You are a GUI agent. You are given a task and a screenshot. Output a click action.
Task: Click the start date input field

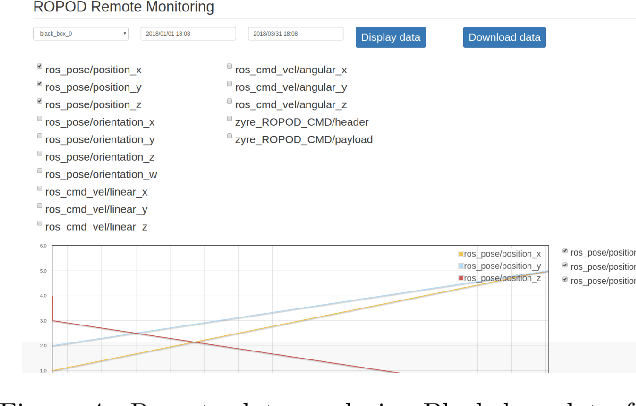(189, 34)
